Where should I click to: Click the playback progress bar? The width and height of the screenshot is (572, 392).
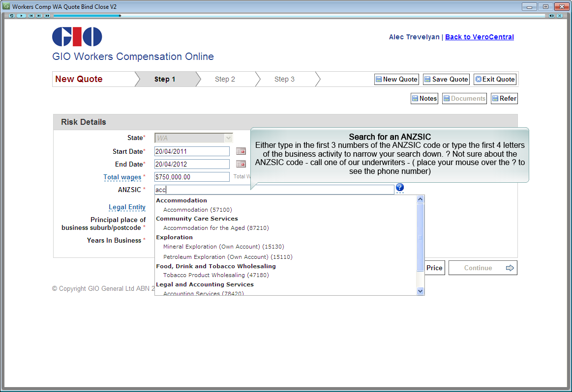pyautogui.click(x=299, y=16)
